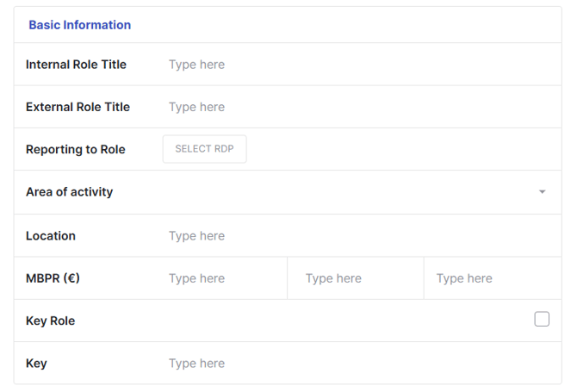Viewport: 577px width, 392px height.
Task: Click the Key label in last row
Action: [36, 364]
